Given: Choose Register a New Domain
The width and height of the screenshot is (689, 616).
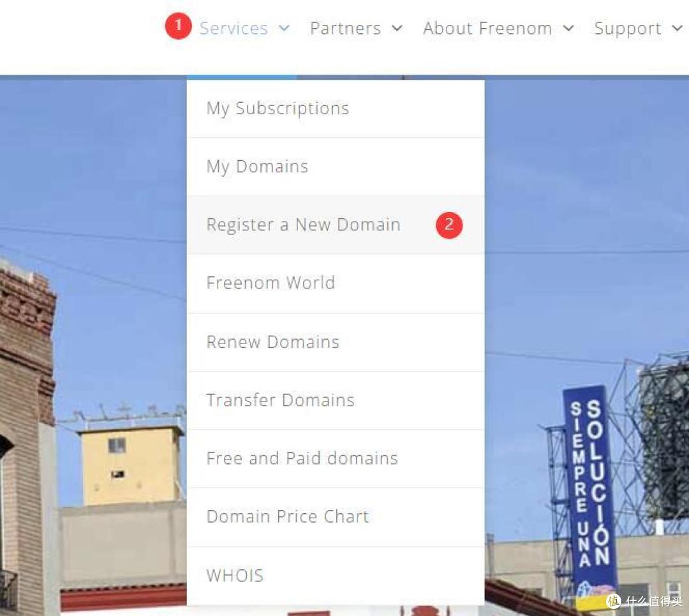Looking at the screenshot, I should coord(336,225).
